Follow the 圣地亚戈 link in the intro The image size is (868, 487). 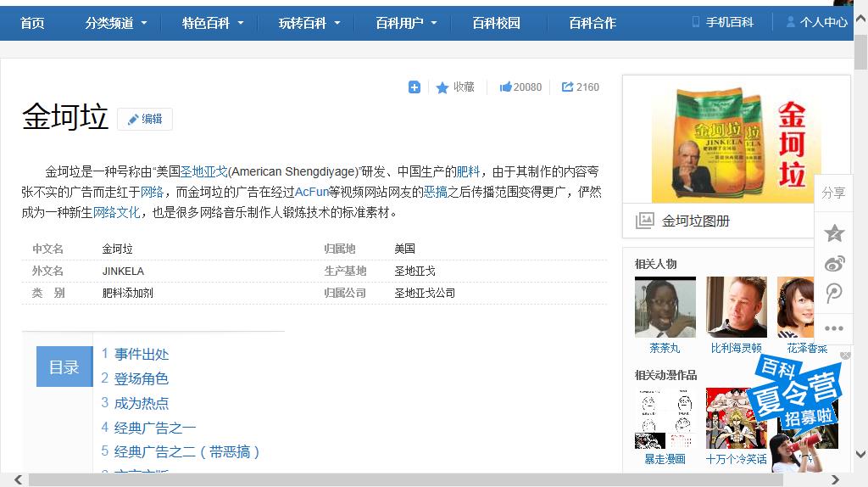[x=203, y=171]
